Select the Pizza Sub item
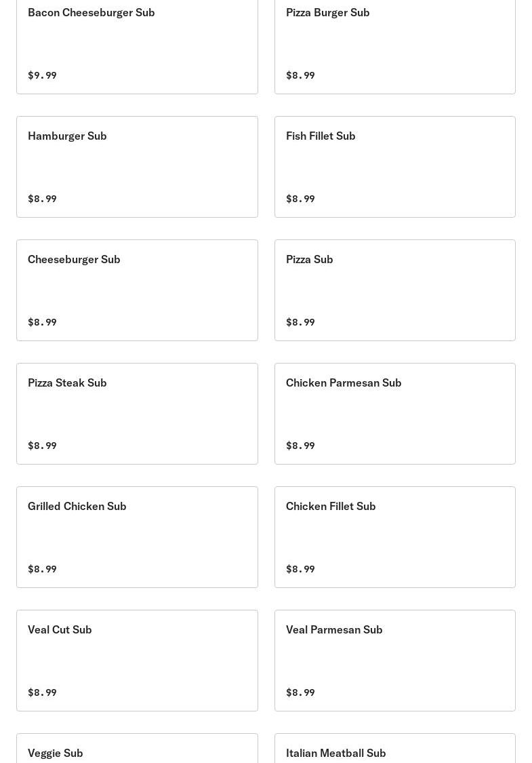This screenshot has width=532, height=763. 394,290
